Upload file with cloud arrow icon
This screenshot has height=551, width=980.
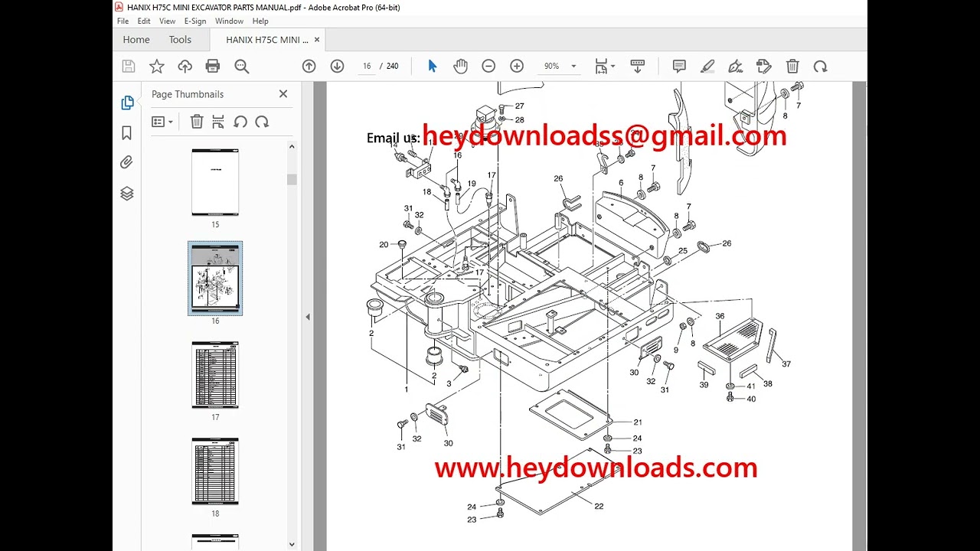[x=185, y=67]
